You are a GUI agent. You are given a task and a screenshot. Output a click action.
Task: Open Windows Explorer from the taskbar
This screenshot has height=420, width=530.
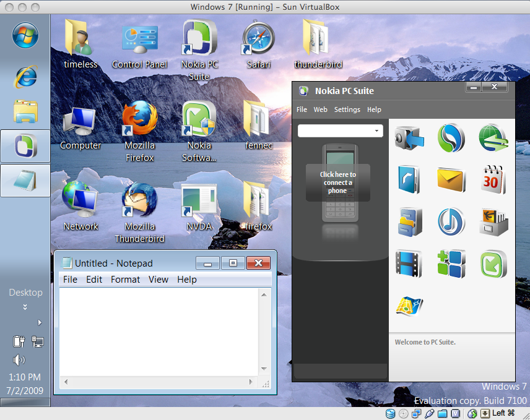[25, 111]
